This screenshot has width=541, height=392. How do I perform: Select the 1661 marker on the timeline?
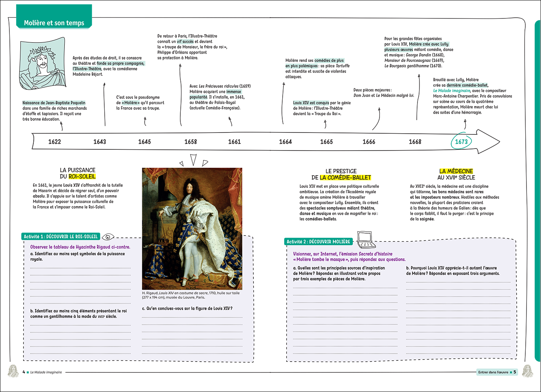pos(234,142)
